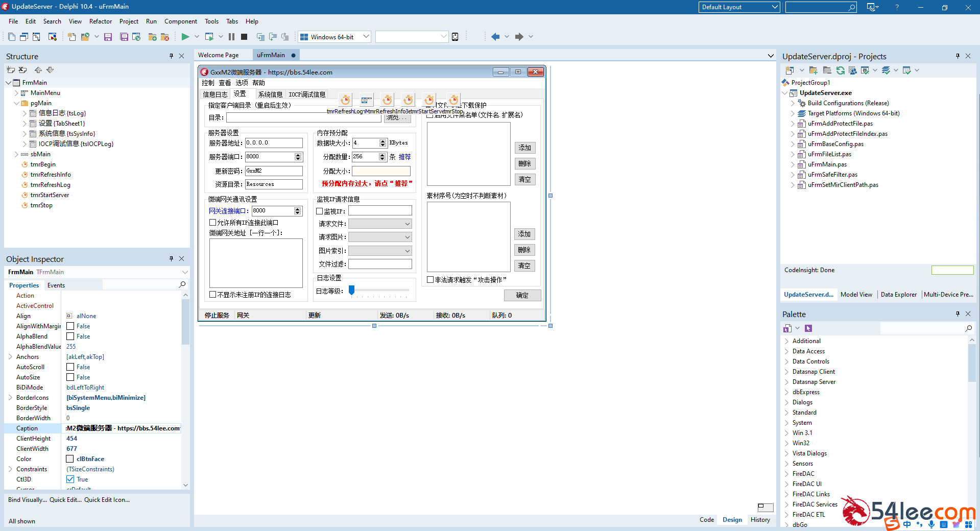The image size is (980, 531).
Task: Switch to the Code view tab
Action: coord(707,520)
